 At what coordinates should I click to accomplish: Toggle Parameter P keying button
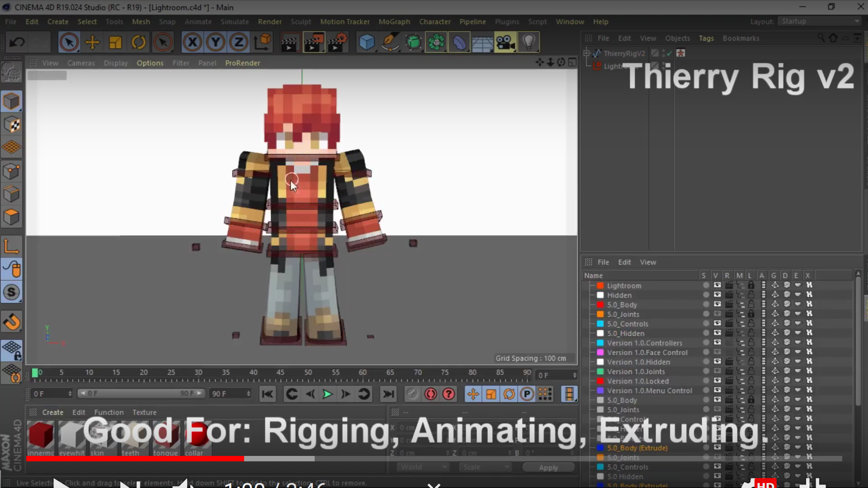click(527, 394)
